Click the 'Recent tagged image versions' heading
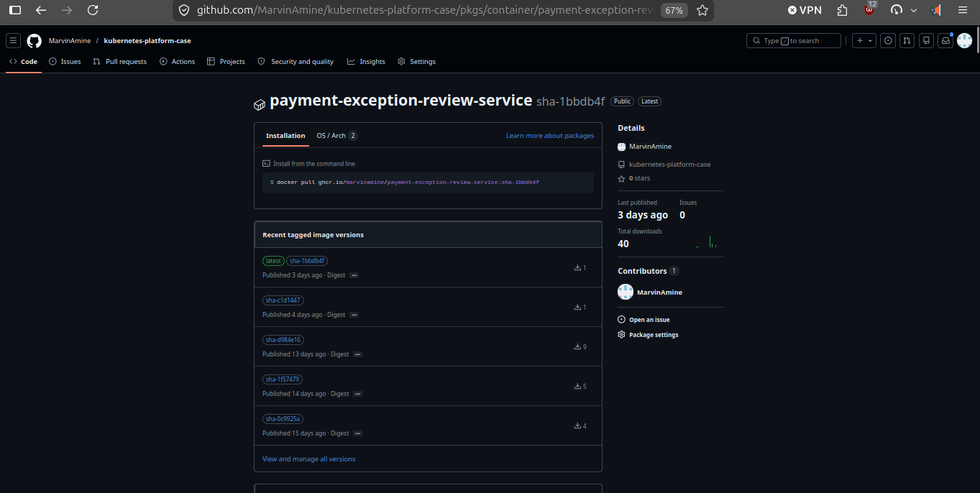 [313, 235]
